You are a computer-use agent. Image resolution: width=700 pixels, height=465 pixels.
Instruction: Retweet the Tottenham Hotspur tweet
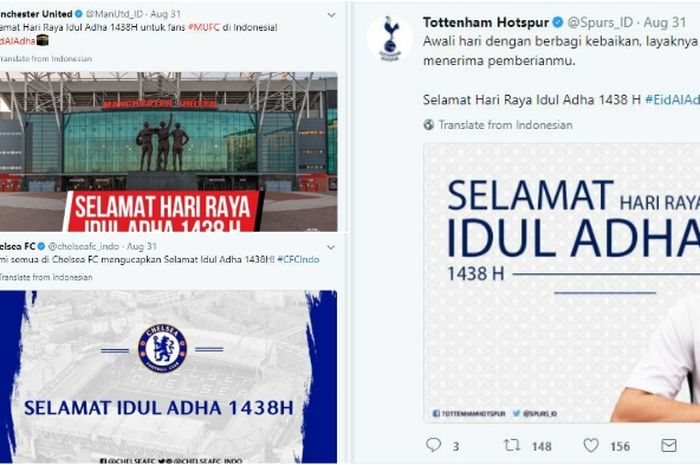512,445
